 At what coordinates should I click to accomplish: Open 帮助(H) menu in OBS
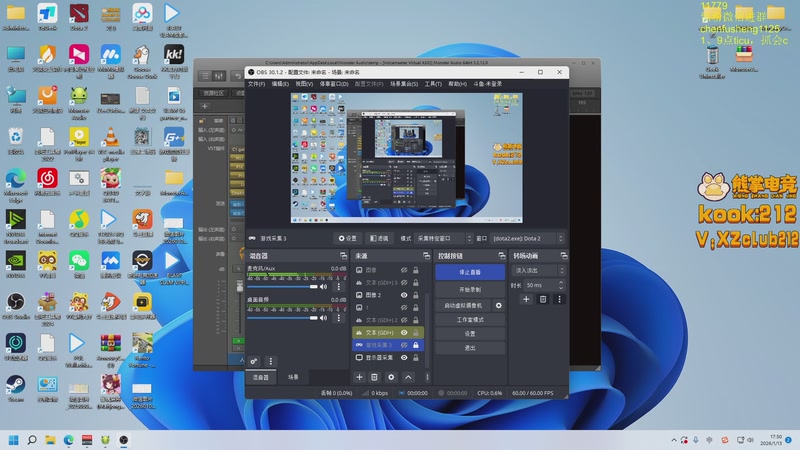tap(457, 84)
